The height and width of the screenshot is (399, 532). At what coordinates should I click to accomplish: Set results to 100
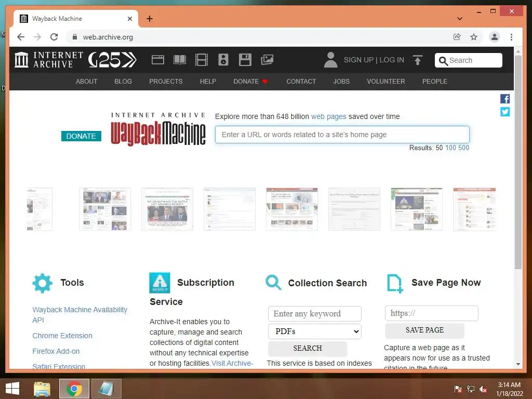[450, 148]
